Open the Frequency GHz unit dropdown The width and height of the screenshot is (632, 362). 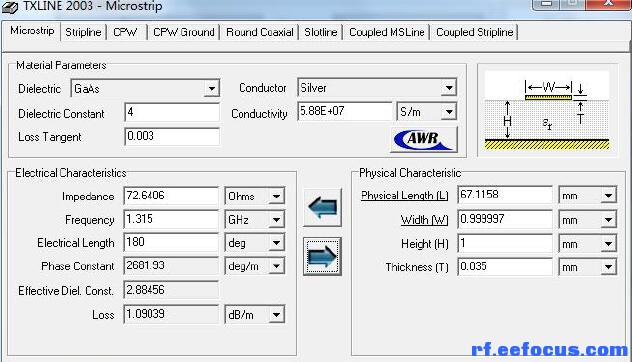click(x=276, y=220)
